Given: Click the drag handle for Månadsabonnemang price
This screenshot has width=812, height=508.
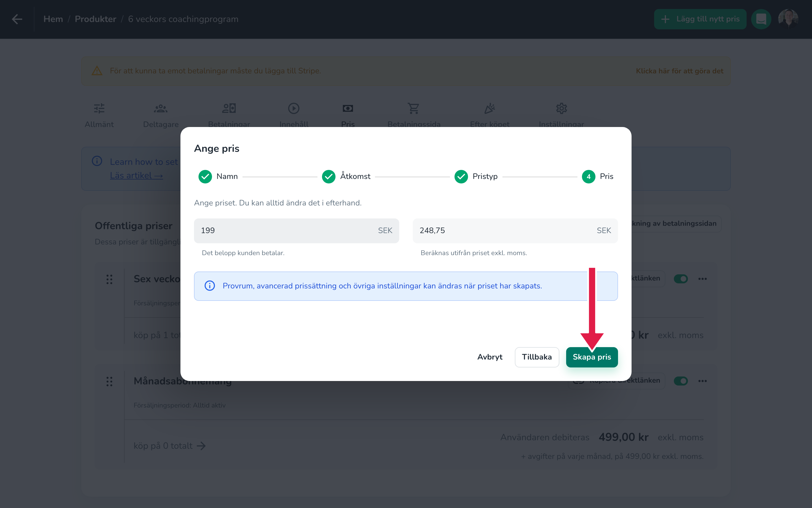Looking at the screenshot, I should point(109,381).
